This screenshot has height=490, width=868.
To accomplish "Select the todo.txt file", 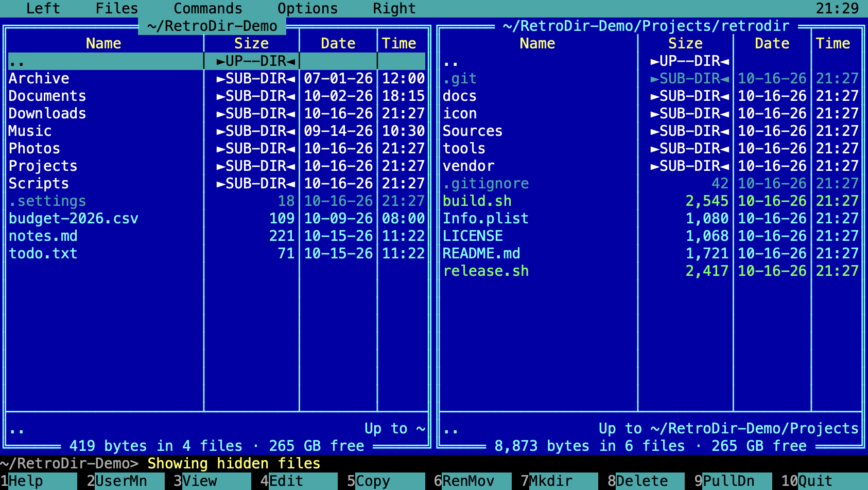I will 217,254.
